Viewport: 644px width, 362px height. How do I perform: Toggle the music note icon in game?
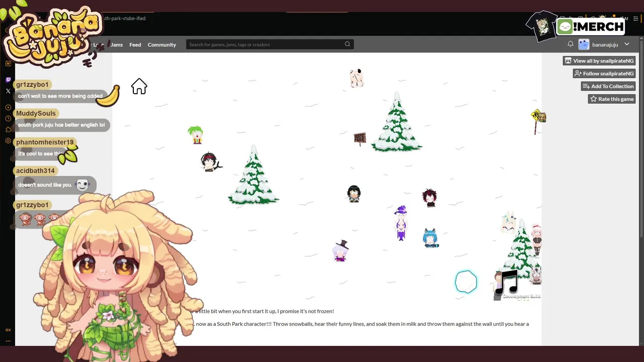point(507,282)
